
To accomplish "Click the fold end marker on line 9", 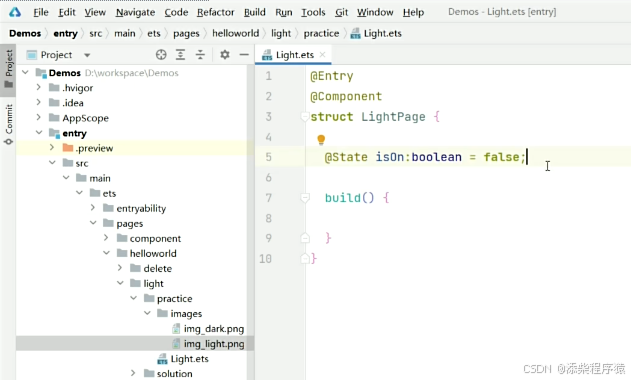I will point(305,238).
